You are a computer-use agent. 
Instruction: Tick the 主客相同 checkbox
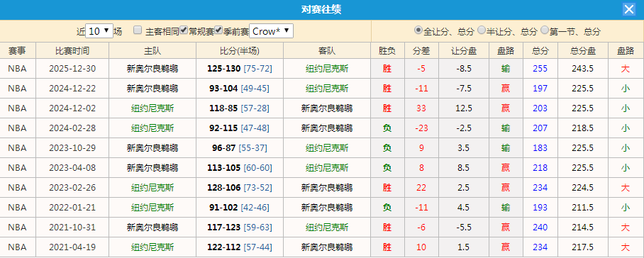(x=138, y=30)
